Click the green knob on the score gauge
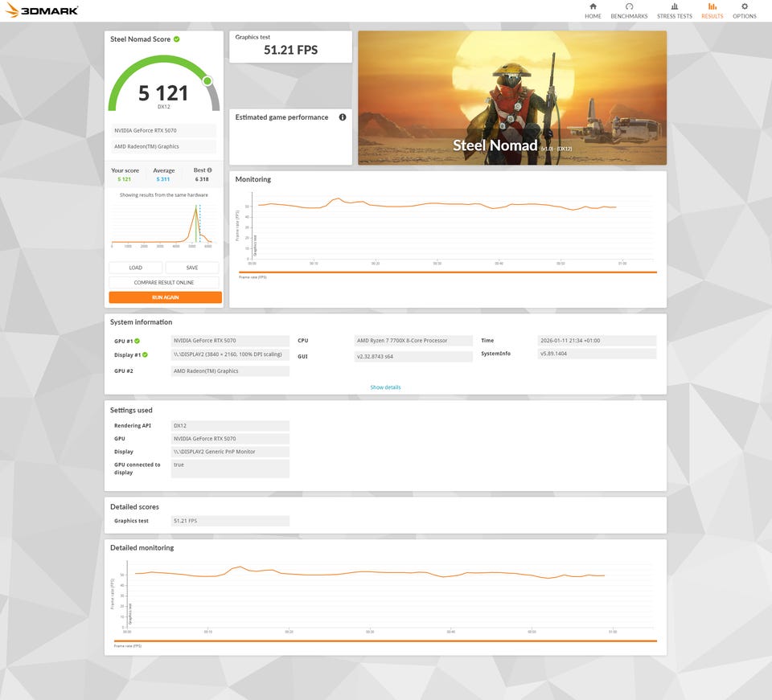Viewport: 772px width, 700px height. tap(207, 81)
